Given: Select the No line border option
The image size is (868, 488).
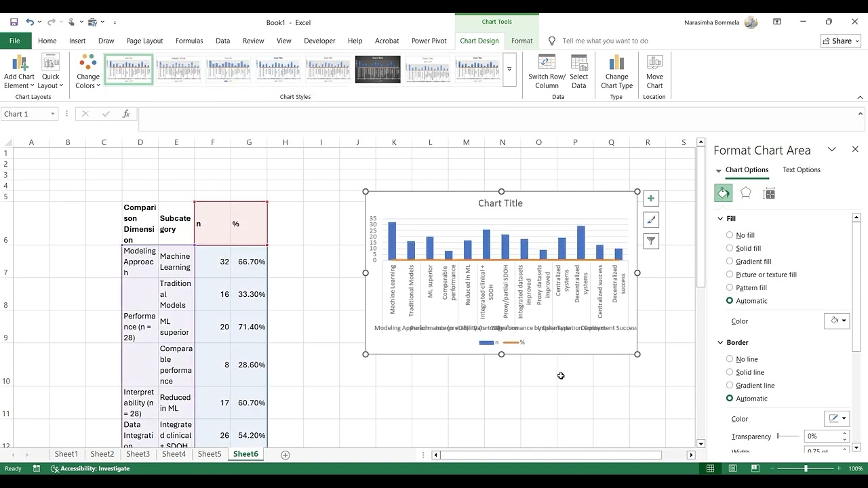Looking at the screenshot, I should 730,359.
